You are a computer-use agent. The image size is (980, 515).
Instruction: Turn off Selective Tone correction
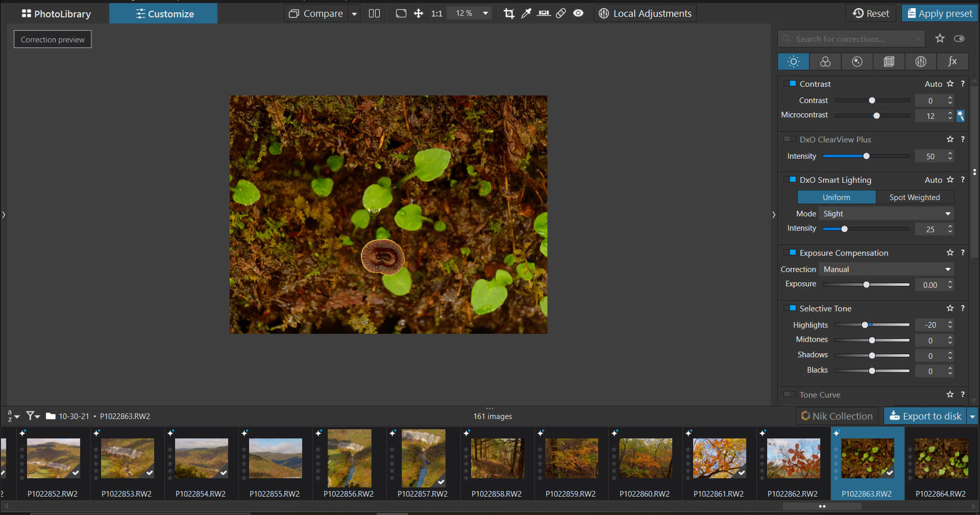pos(790,308)
